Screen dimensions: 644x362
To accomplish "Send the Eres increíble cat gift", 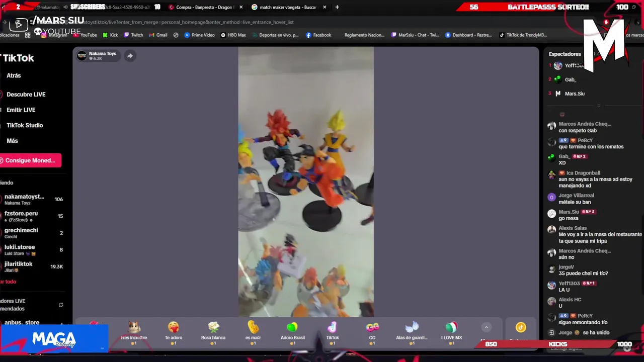I will click(134, 332).
